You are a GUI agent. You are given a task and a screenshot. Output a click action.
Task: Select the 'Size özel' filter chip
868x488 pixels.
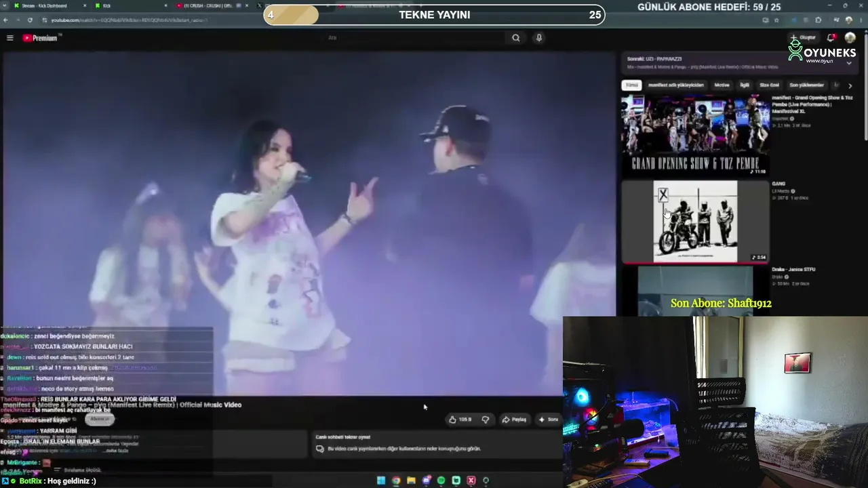click(769, 85)
